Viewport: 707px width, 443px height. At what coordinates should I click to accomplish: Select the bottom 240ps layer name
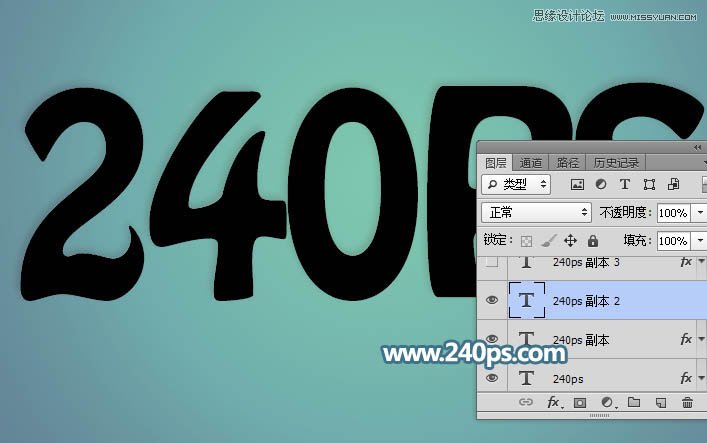point(568,379)
